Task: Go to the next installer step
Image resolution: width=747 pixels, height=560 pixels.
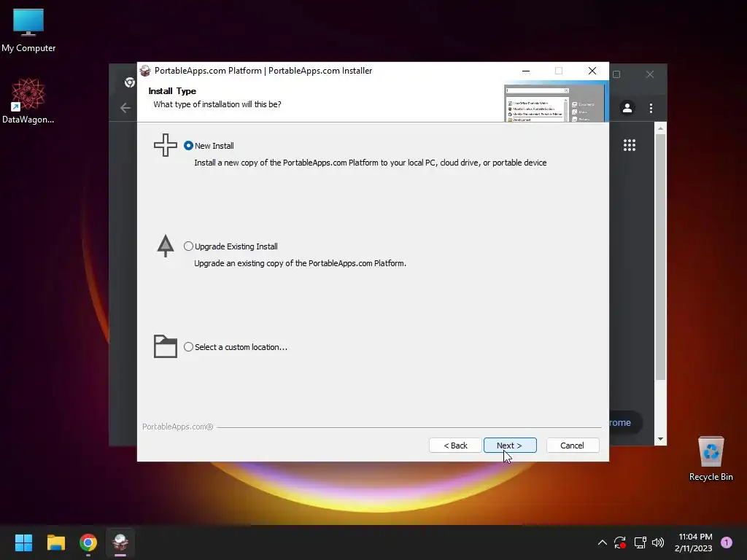Action: pos(510,446)
